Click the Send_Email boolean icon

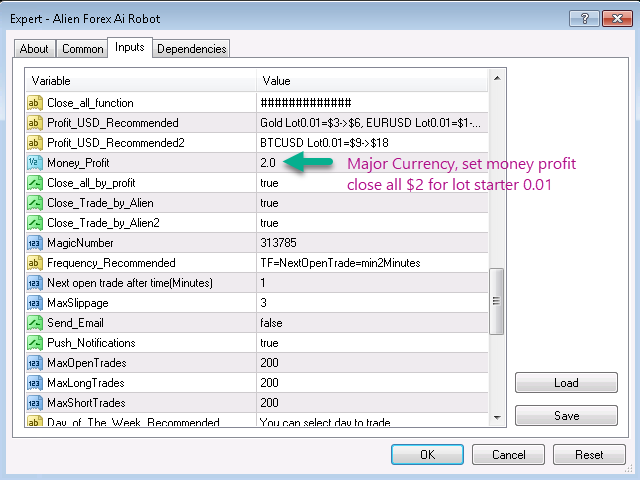pos(35,323)
